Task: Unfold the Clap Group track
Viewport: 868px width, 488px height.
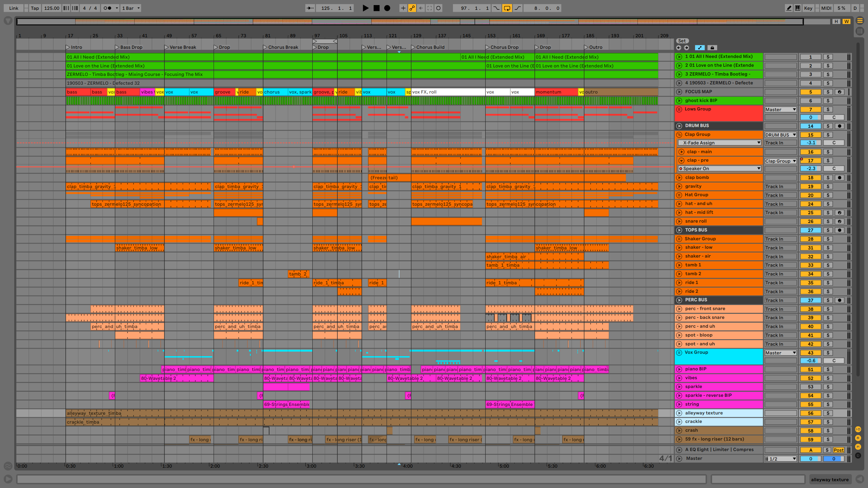Action: [679, 135]
